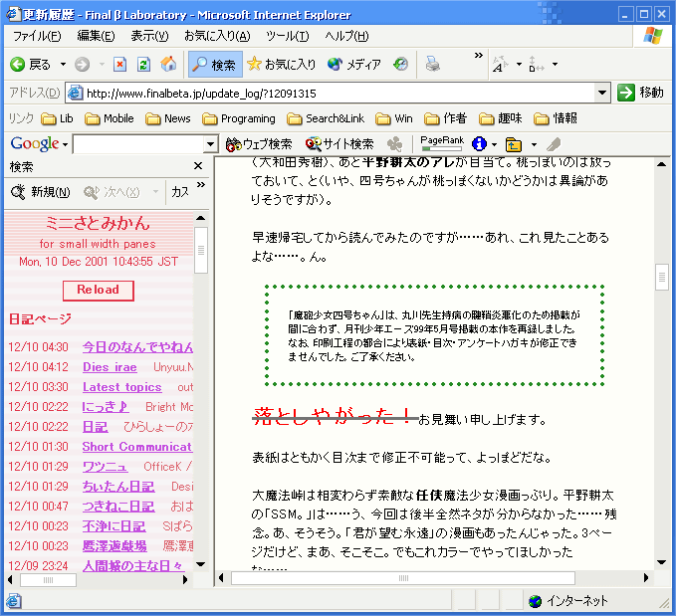Open the File (ファイル) menu

coord(37,36)
